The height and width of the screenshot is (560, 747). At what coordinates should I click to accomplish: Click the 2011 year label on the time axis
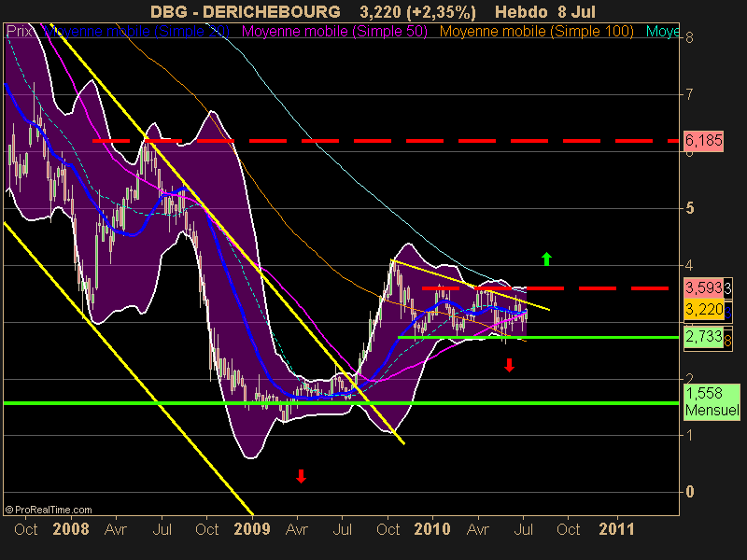[x=617, y=529]
